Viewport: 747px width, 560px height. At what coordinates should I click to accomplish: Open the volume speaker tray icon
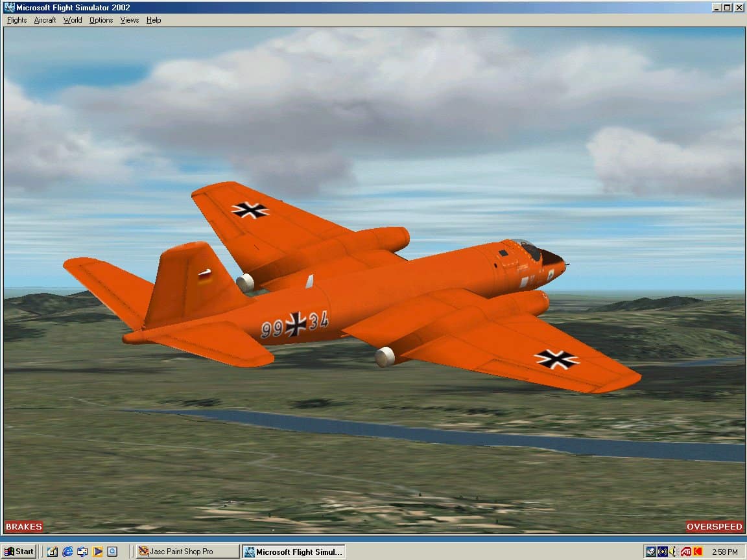pos(674,552)
